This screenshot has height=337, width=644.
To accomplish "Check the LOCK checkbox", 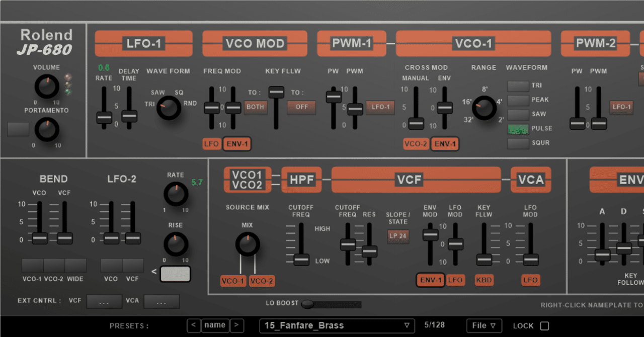I will point(544,326).
